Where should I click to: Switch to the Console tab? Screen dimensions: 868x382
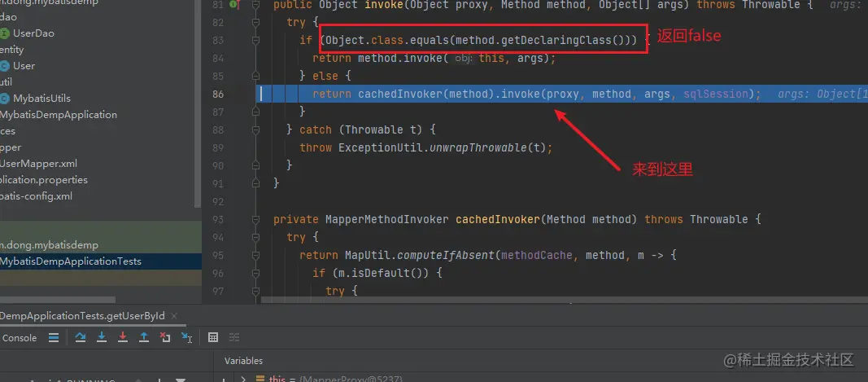tap(20, 338)
